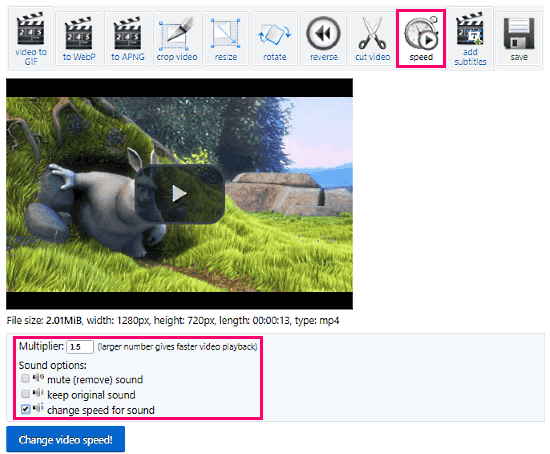Select the to APNG converter

128,38
